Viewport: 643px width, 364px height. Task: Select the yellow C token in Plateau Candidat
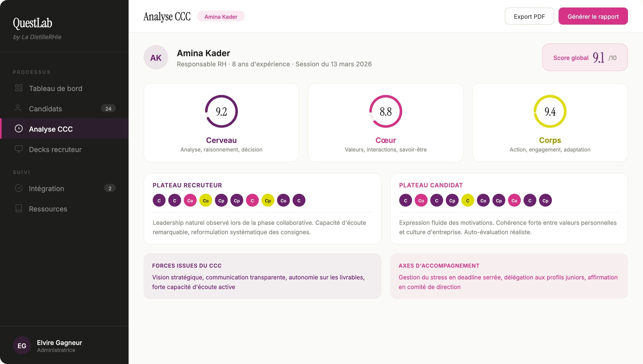point(468,200)
